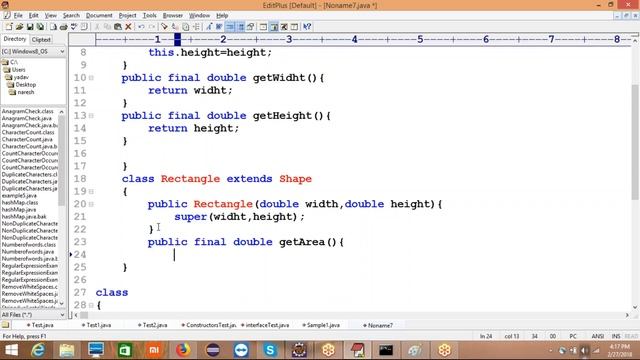
Task: Open the [C:] Windows8_OS drive dropdown
Action: [x=62, y=52]
